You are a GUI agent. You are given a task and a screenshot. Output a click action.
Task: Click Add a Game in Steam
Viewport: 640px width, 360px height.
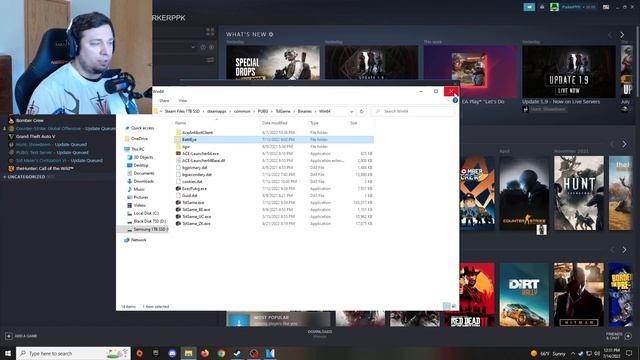click(21, 336)
